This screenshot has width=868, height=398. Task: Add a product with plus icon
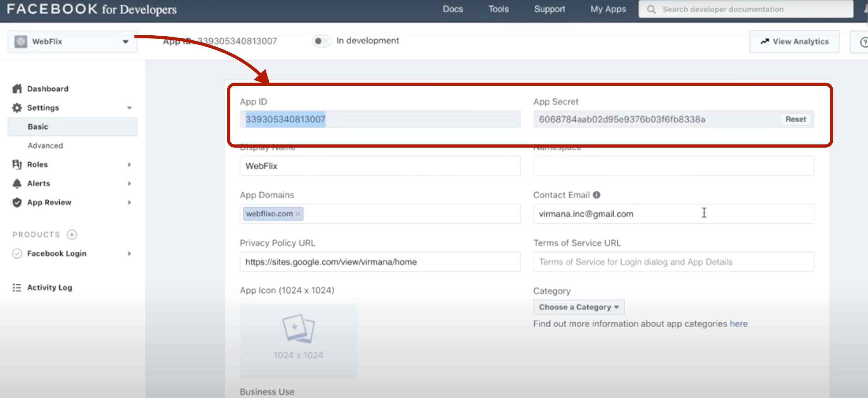click(72, 234)
